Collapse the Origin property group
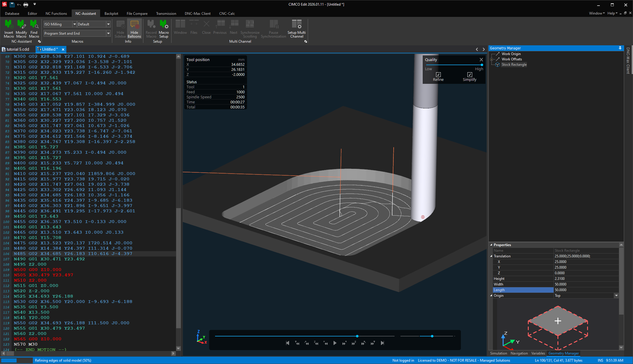The width and height of the screenshot is (633, 364). [491, 296]
